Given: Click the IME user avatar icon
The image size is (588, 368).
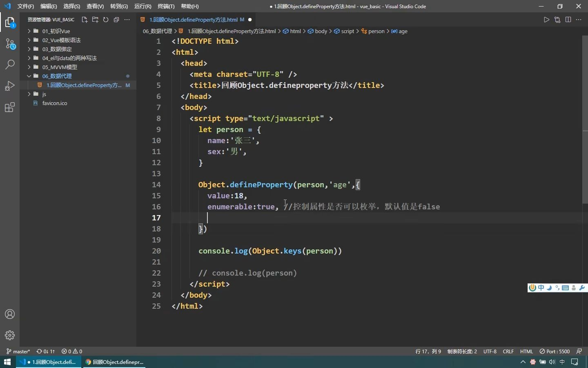Looking at the screenshot, I should 574,288.
